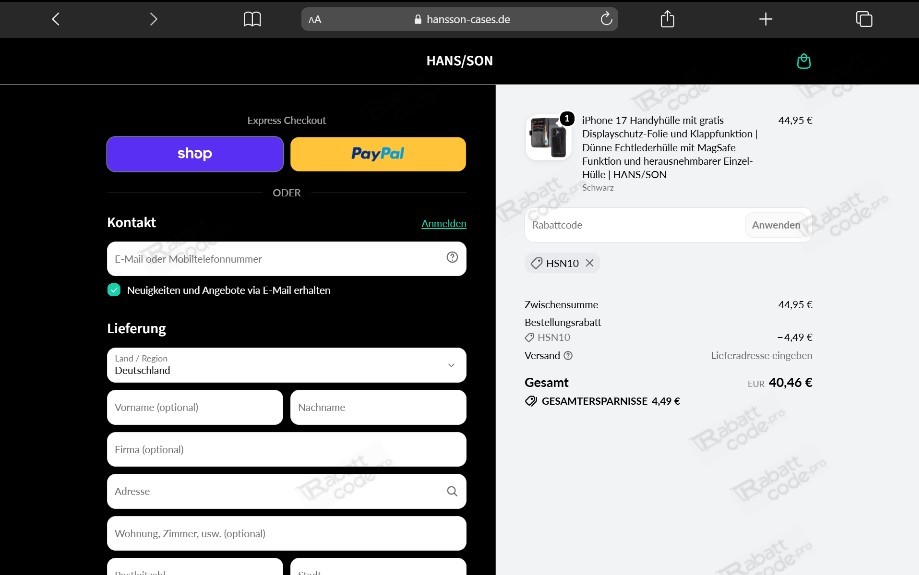The image size is (919, 575).
Task: Click the Kontakt section heading
Action: coord(131,222)
